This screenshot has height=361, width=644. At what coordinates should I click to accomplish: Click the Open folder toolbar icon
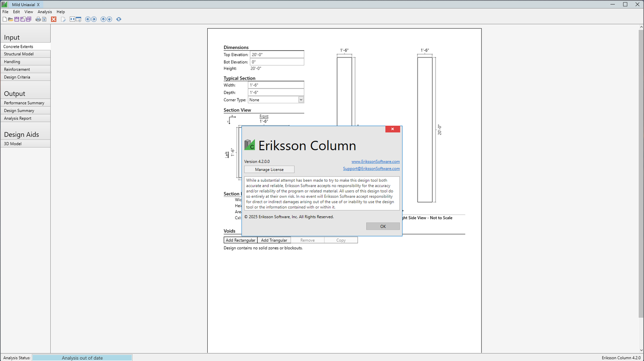pyautogui.click(x=10, y=19)
